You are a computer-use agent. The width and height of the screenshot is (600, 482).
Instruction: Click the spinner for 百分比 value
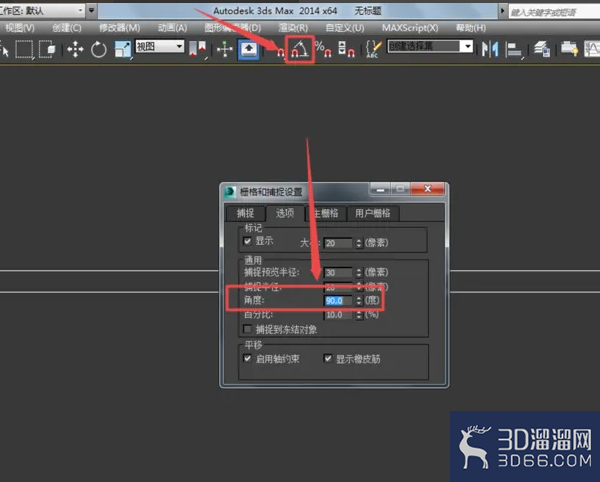click(x=359, y=315)
